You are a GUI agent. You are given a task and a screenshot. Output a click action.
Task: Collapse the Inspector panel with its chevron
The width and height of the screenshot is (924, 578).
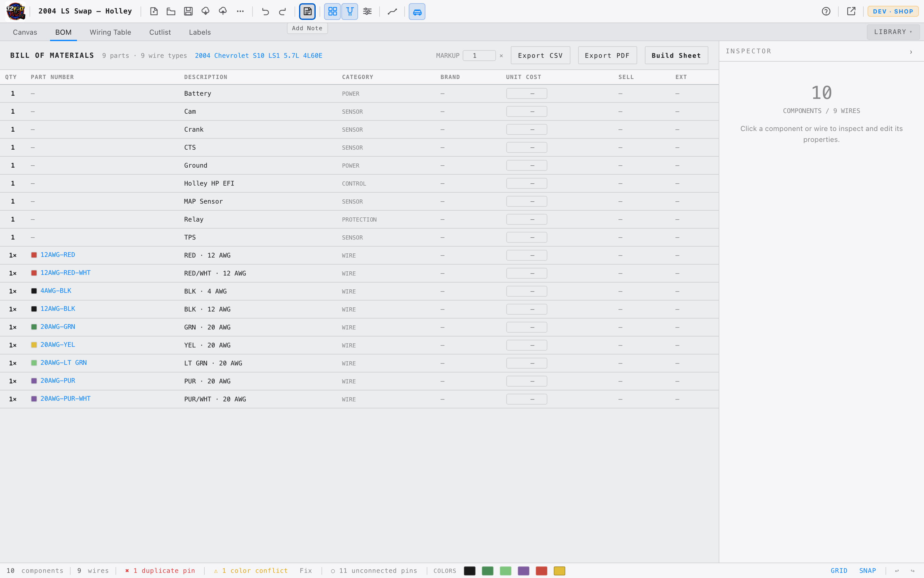(911, 52)
